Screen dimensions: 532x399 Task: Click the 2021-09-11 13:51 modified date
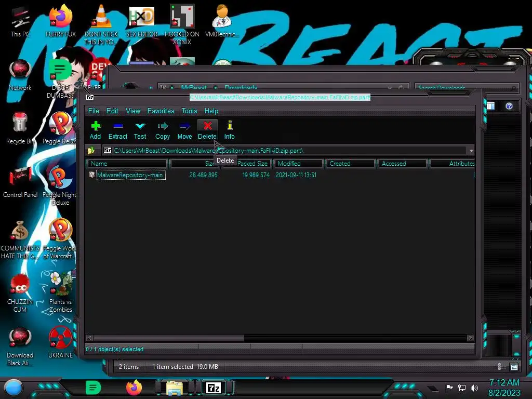click(296, 175)
